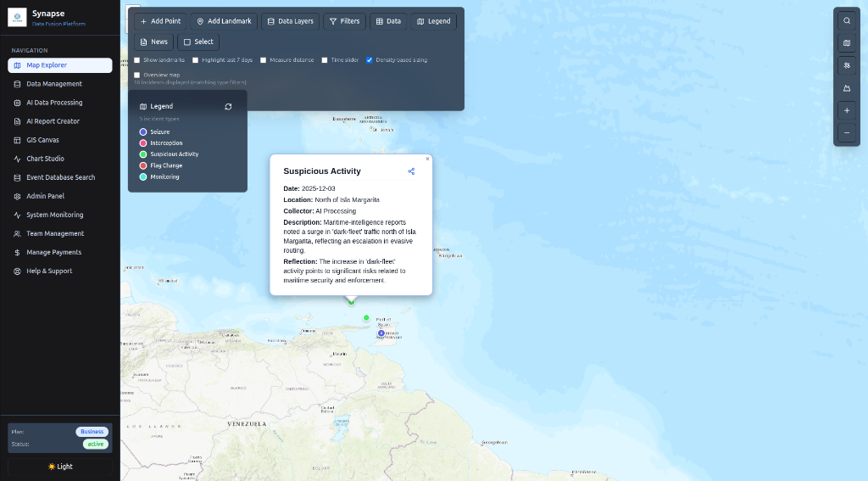Click North of Isla Margarita location text
The width and height of the screenshot is (868, 481).
pyautogui.click(x=347, y=200)
